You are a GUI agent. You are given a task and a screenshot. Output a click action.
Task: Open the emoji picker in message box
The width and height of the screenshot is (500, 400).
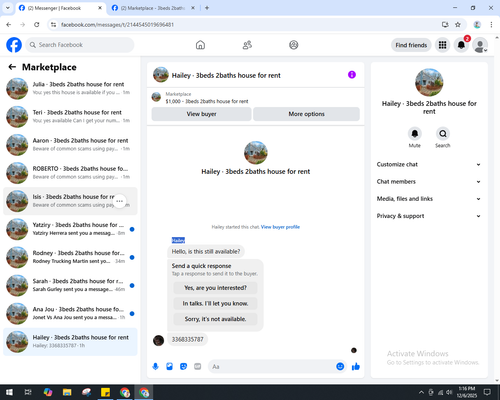pyautogui.click(x=340, y=366)
